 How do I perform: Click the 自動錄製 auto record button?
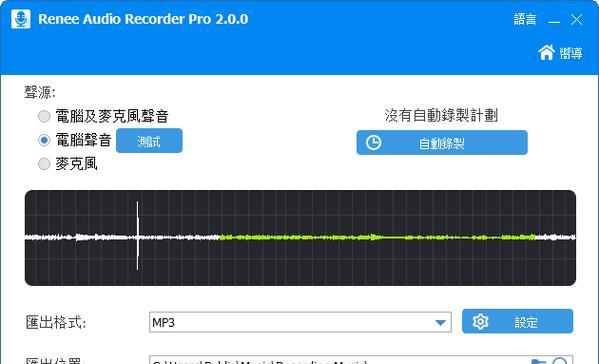click(442, 143)
